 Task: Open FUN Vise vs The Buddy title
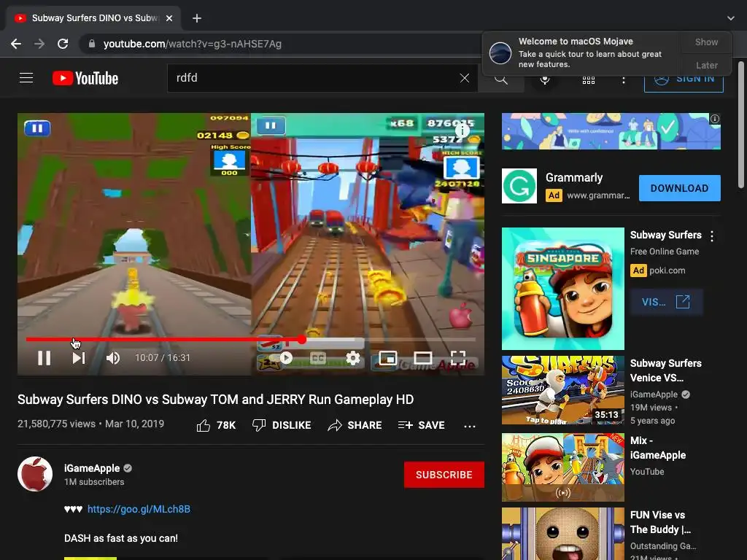click(x=660, y=522)
